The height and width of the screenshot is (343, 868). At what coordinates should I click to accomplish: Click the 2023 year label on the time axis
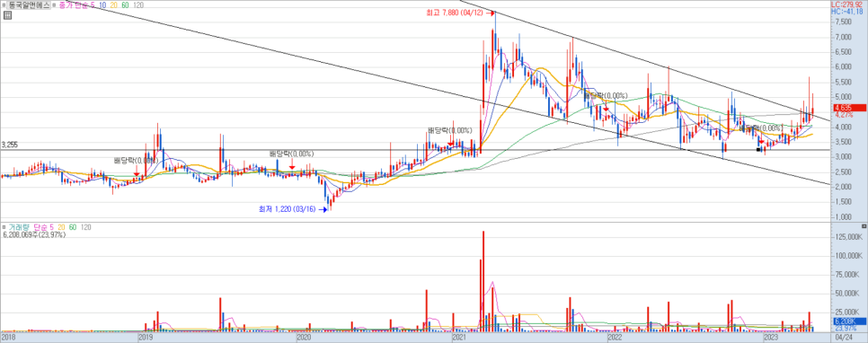tap(771, 337)
